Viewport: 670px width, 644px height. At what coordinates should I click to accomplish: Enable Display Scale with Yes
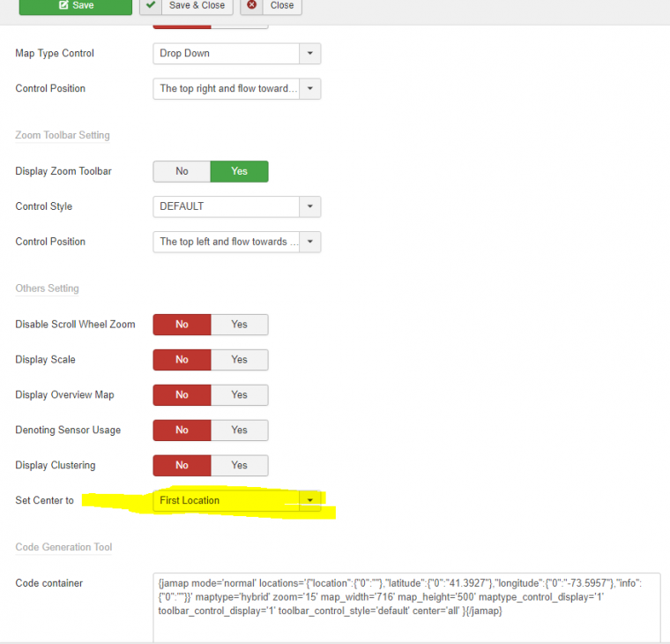point(239,360)
